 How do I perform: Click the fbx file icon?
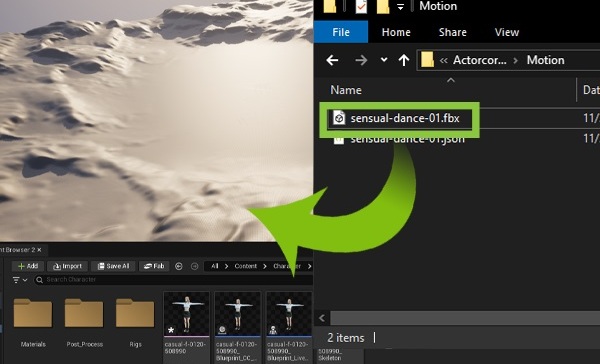click(x=339, y=118)
